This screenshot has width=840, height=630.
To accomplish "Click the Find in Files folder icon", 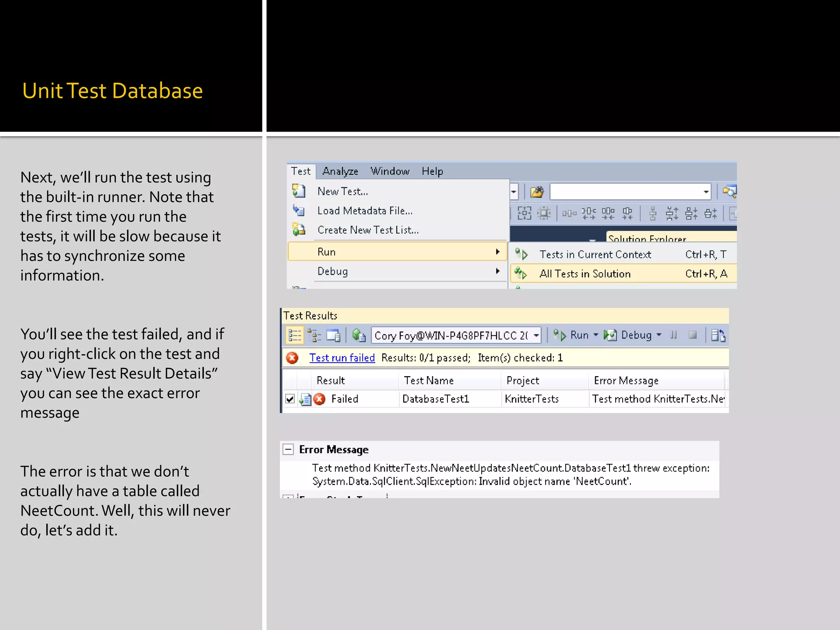I will (x=536, y=192).
